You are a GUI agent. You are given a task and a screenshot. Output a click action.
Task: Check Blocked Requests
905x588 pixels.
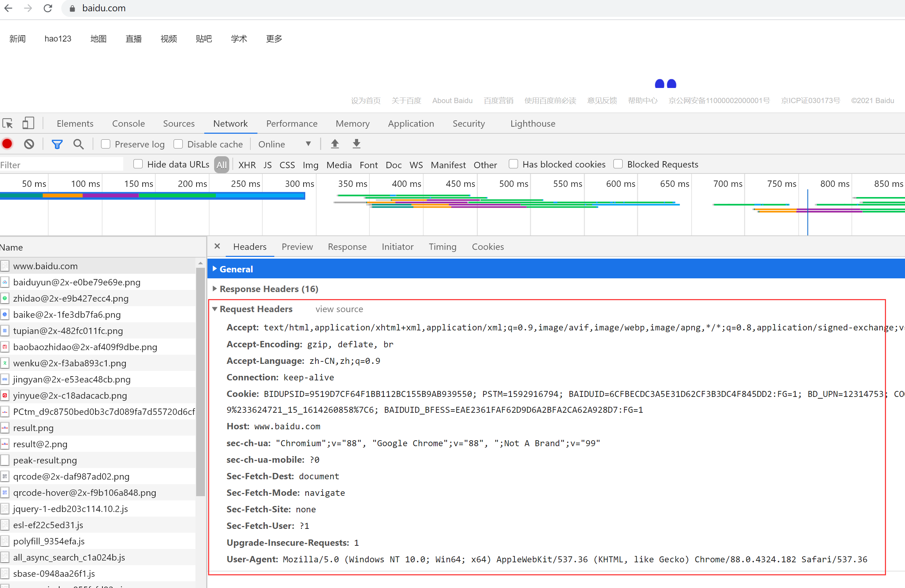[618, 164]
